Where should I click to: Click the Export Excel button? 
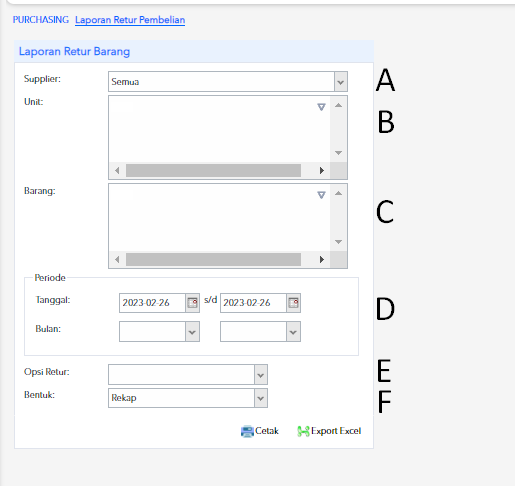pyautogui.click(x=329, y=431)
